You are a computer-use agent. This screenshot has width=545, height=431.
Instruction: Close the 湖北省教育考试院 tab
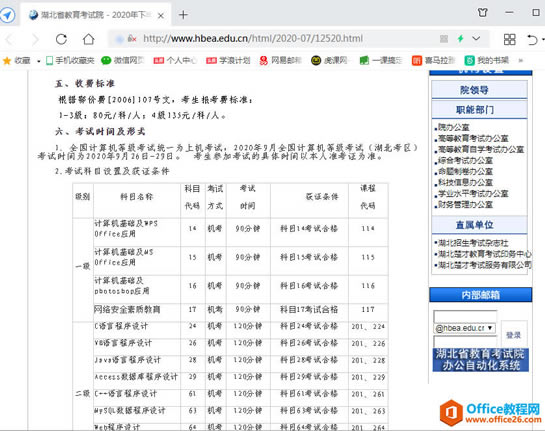[x=161, y=16]
